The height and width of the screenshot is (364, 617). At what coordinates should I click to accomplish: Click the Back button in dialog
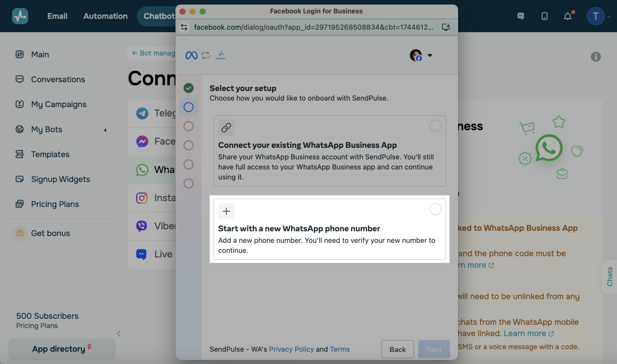(398, 349)
